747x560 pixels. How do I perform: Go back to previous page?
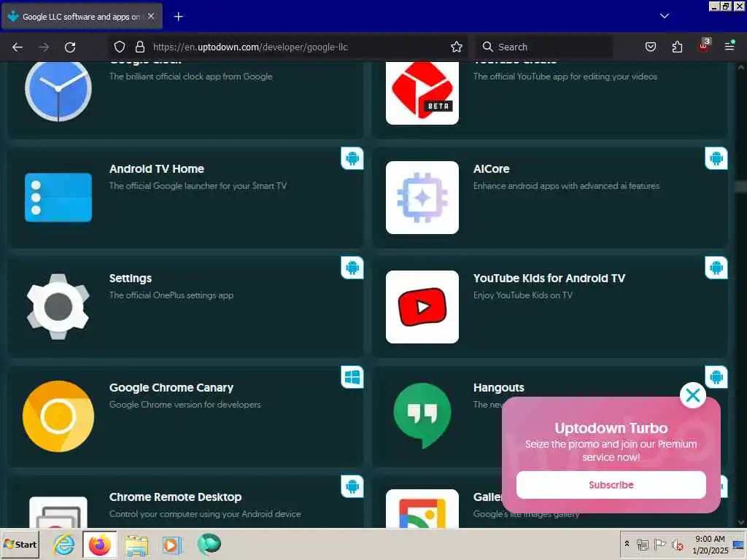[x=18, y=47]
